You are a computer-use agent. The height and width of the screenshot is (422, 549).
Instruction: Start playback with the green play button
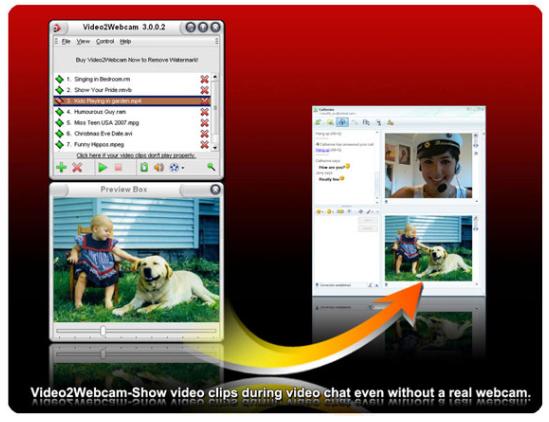tap(103, 167)
